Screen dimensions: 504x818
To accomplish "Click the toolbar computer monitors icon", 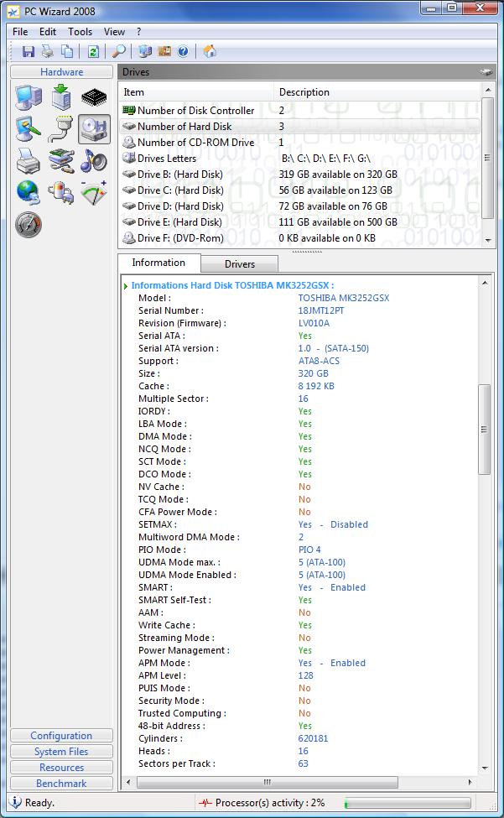I will point(145,51).
